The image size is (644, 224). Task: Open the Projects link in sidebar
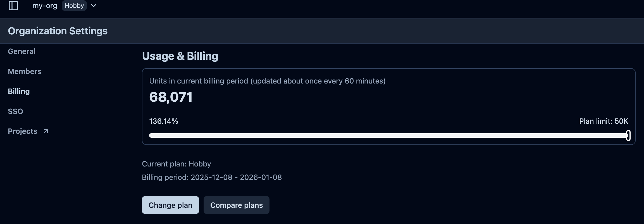tap(23, 131)
